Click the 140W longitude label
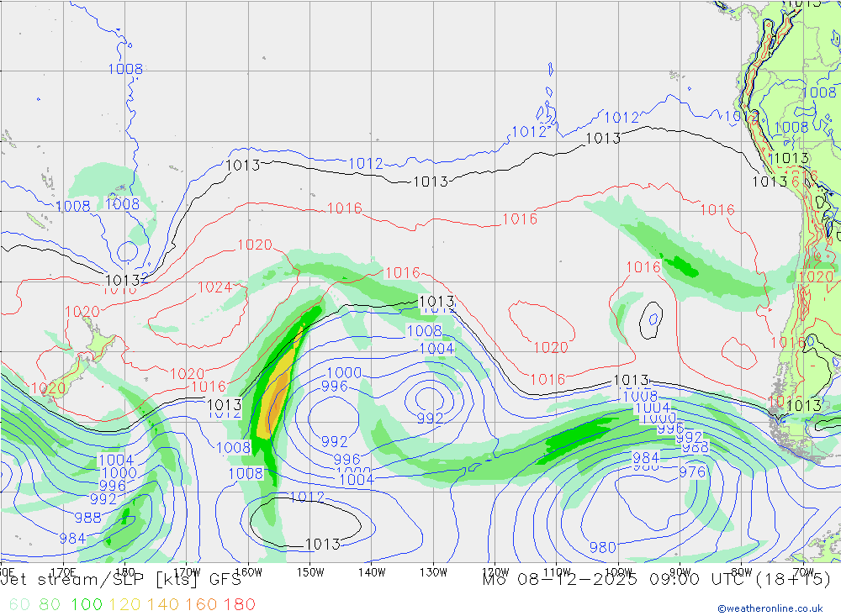 372,572
